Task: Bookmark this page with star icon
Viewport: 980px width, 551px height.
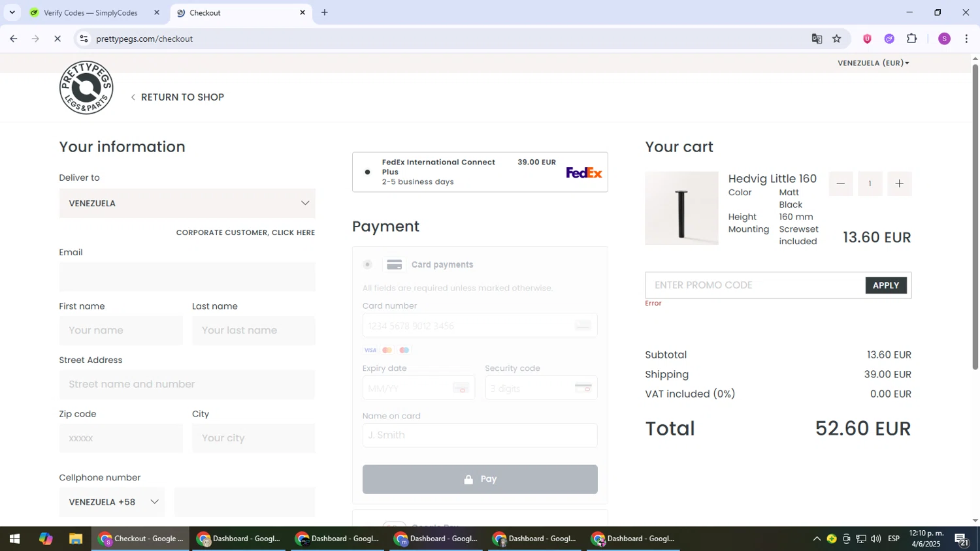Action: pos(837,39)
